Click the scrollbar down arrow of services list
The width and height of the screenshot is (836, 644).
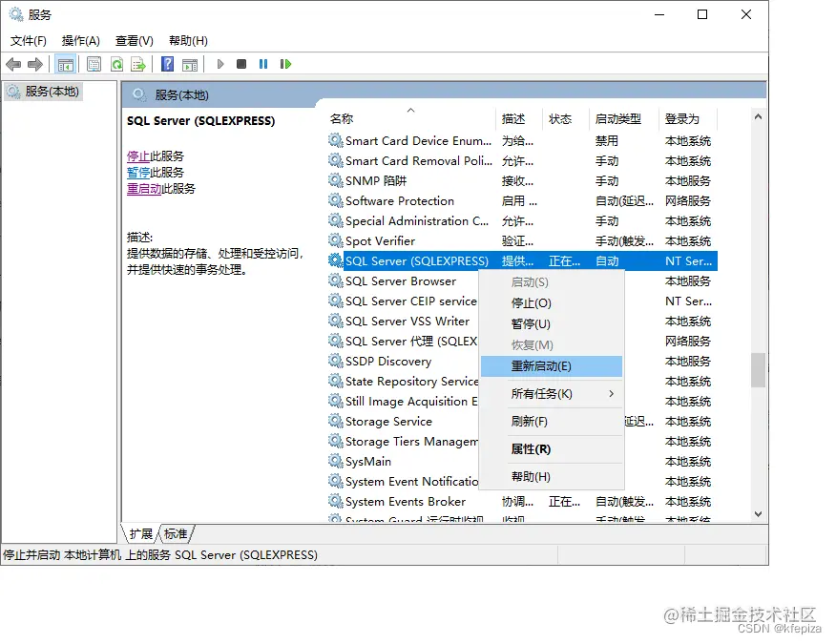758,514
